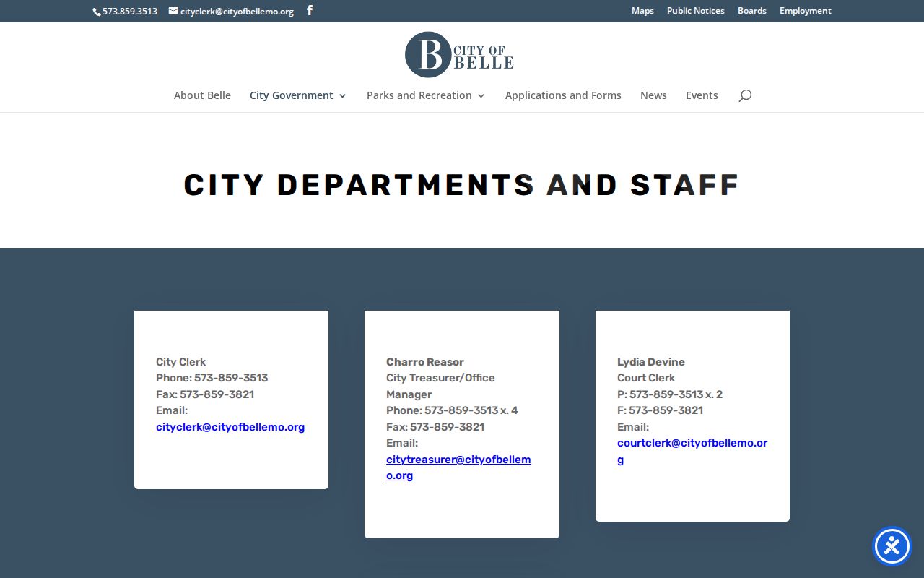Image resolution: width=924 pixels, height=578 pixels.
Task: Click the City of Belle logo
Action: (x=459, y=55)
